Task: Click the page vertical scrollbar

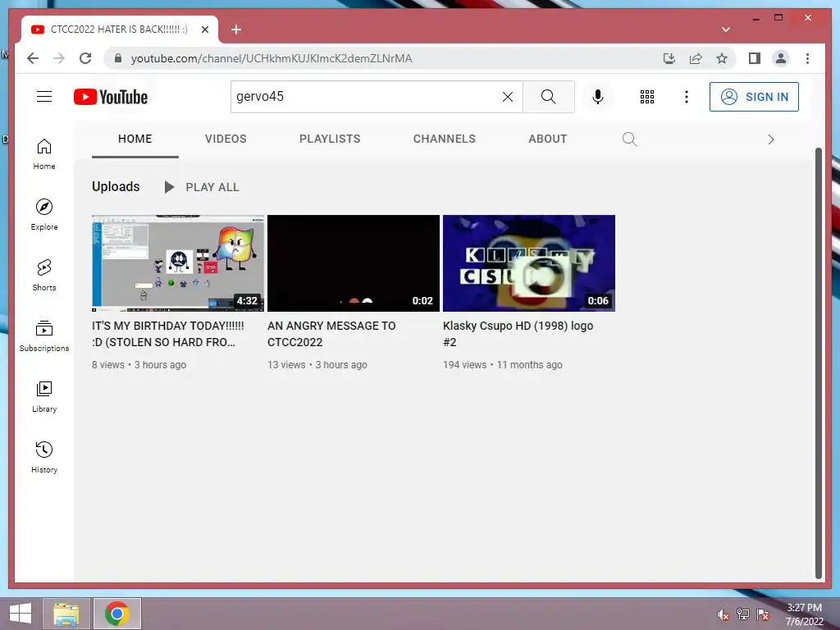Action: (818, 363)
